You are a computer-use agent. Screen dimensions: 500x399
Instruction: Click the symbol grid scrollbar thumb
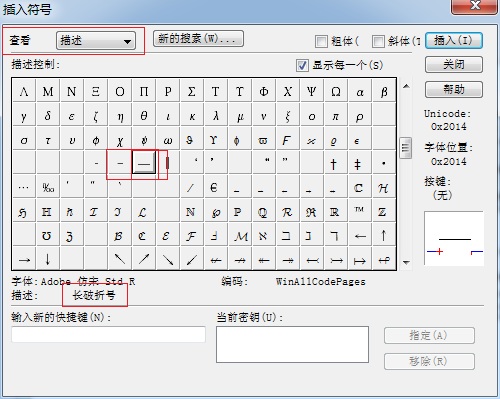405,148
